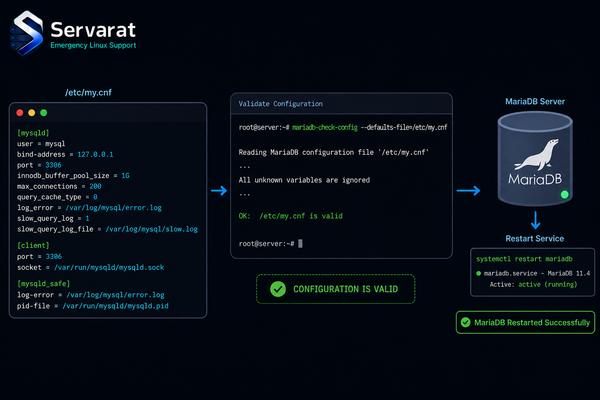Click the checkmark beside MariaDB Restarted Successfully
This screenshot has height=400, width=600.
466,322
